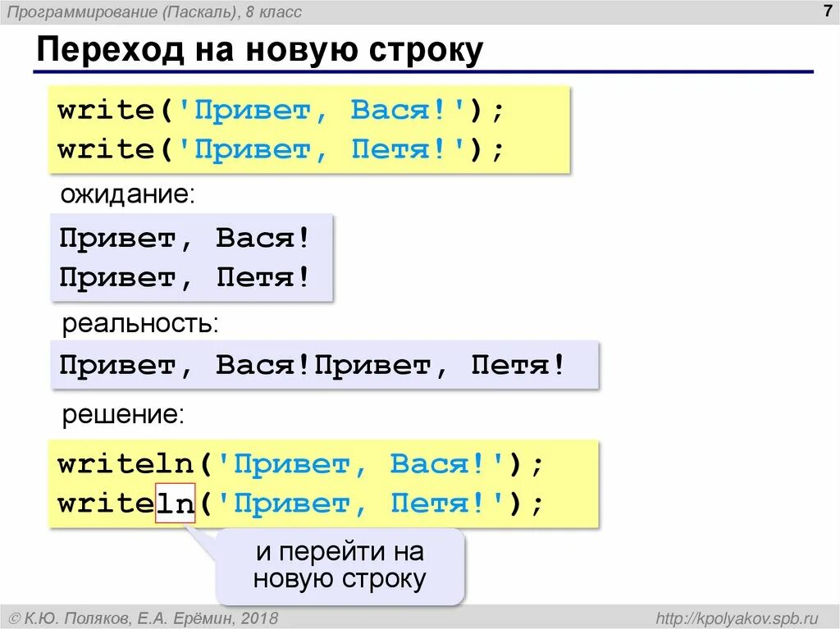Click the slide title 'Переход на новую строку'

pos(260,50)
